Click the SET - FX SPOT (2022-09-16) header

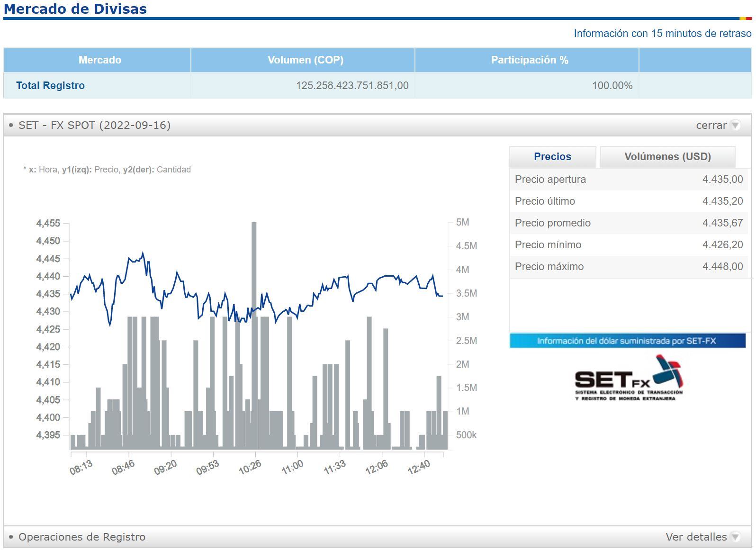pyautogui.click(x=94, y=125)
